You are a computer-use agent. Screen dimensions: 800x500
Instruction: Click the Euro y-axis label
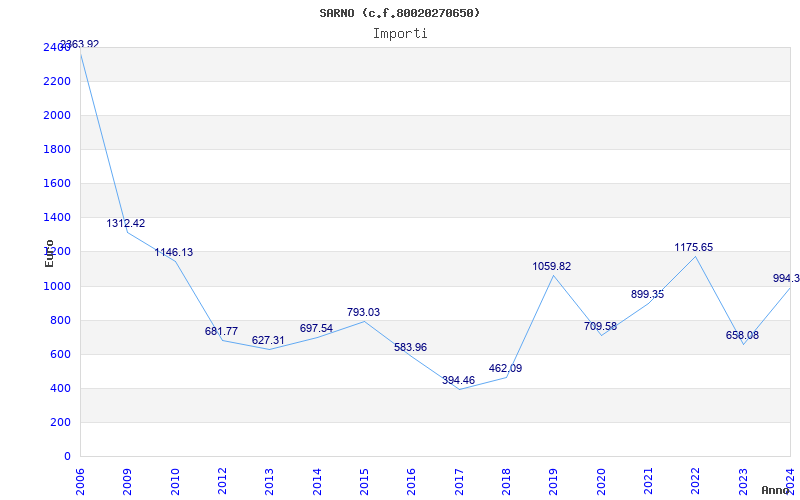[x=49, y=253]
